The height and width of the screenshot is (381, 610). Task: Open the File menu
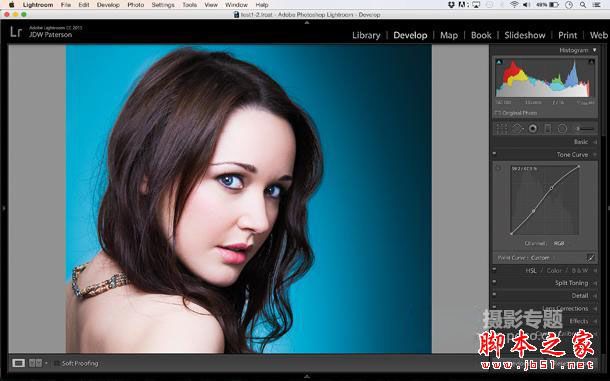coord(65,5)
